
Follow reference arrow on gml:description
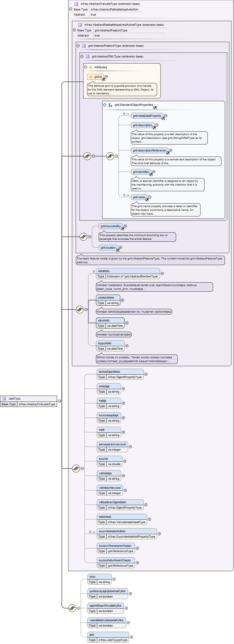pyautogui.click(x=154, y=128)
